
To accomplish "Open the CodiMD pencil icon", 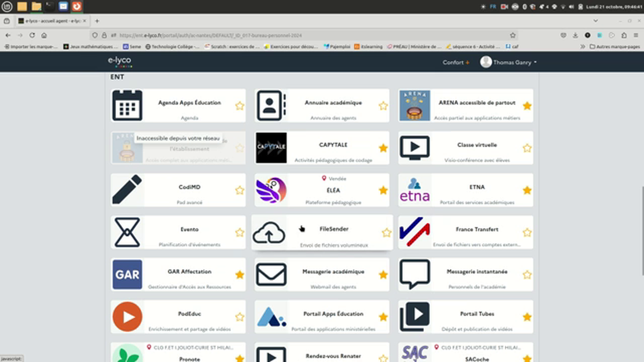I will click(x=127, y=190).
